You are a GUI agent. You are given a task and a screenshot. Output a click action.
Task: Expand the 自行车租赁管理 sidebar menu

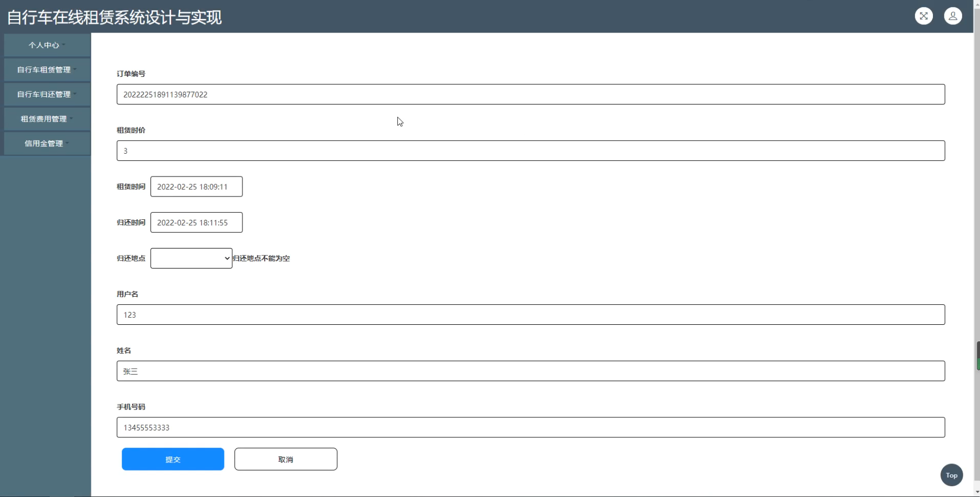(x=47, y=70)
